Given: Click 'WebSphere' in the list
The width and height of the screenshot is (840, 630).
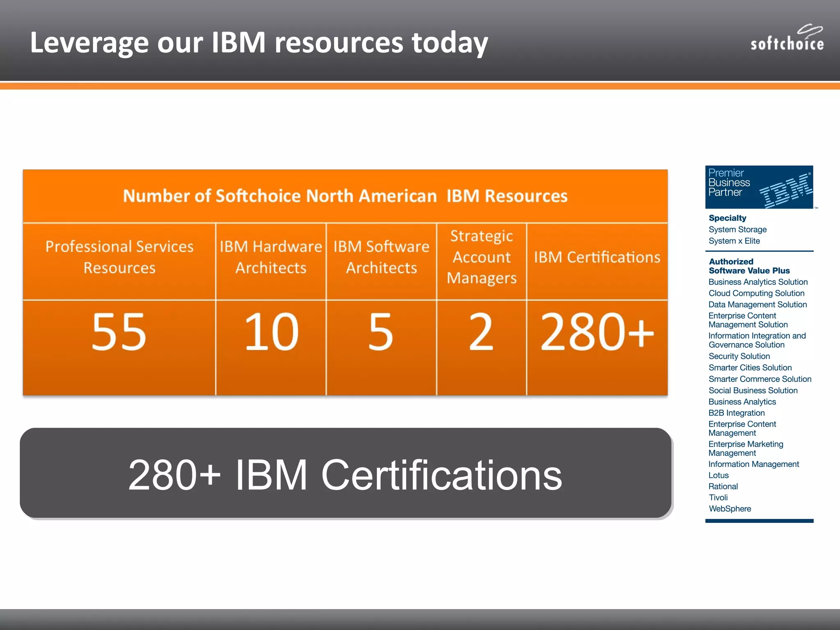Looking at the screenshot, I should pos(730,509).
